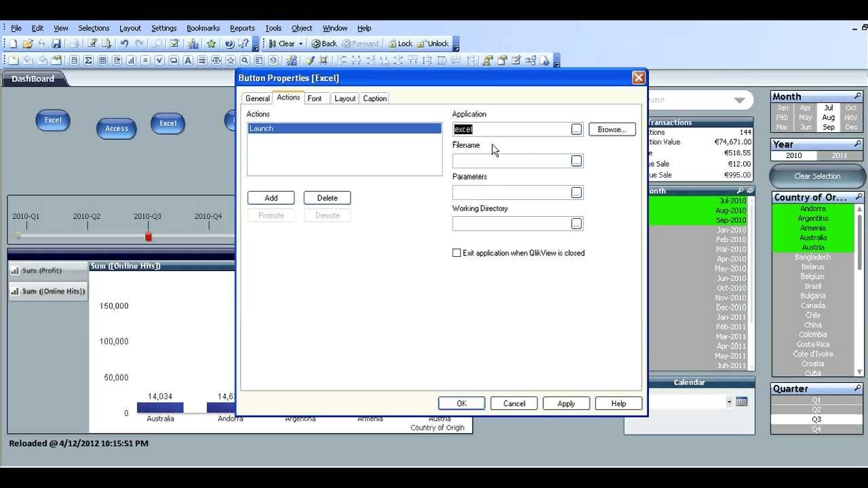Click the Browse... button
Image resolution: width=868 pixels, height=488 pixels.
612,129
